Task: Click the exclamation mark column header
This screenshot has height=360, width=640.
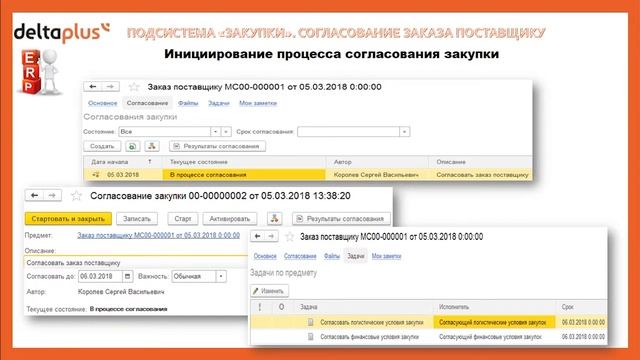Action: [x=260, y=307]
